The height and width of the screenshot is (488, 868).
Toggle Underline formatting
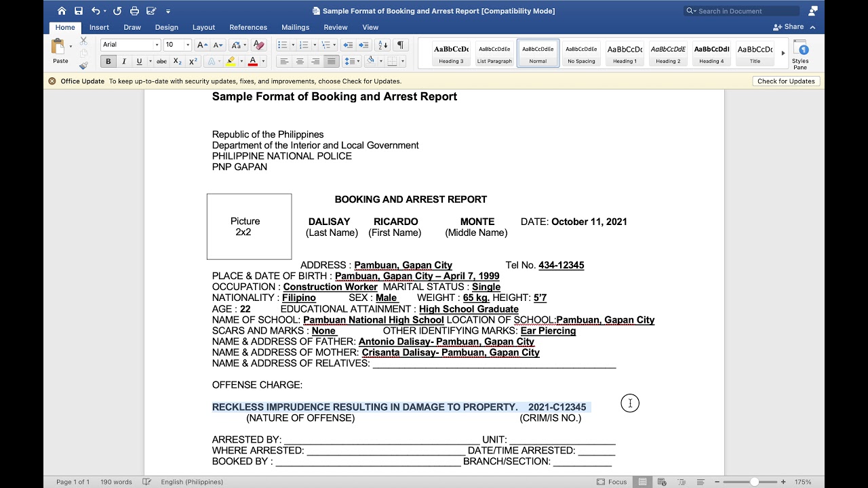(x=139, y=61)
